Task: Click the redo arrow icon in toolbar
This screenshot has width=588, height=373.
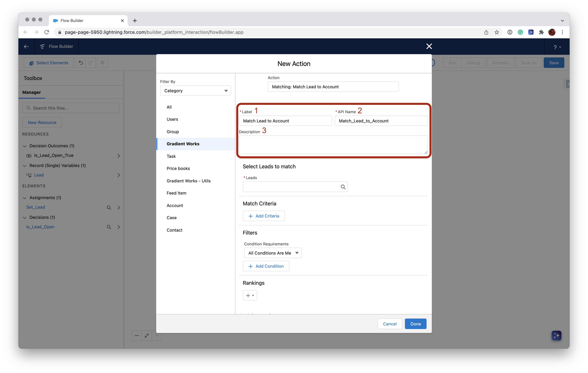Action: [90, 62]
